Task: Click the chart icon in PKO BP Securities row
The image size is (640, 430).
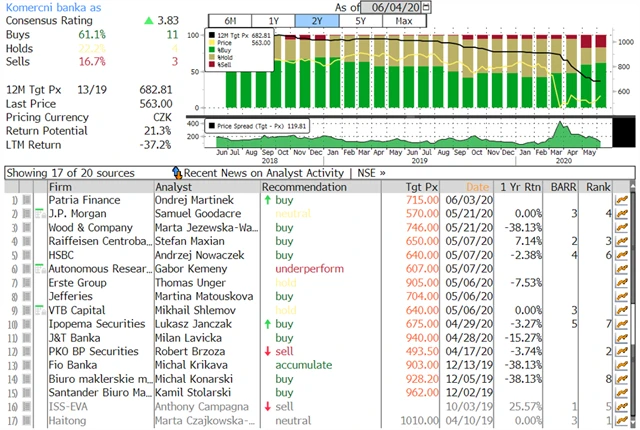Action: click(620, 352)
